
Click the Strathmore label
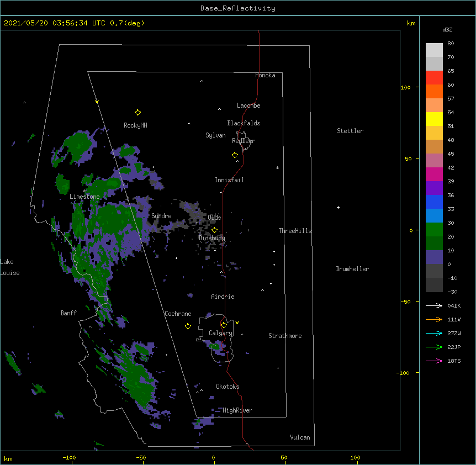coord(285,336)
